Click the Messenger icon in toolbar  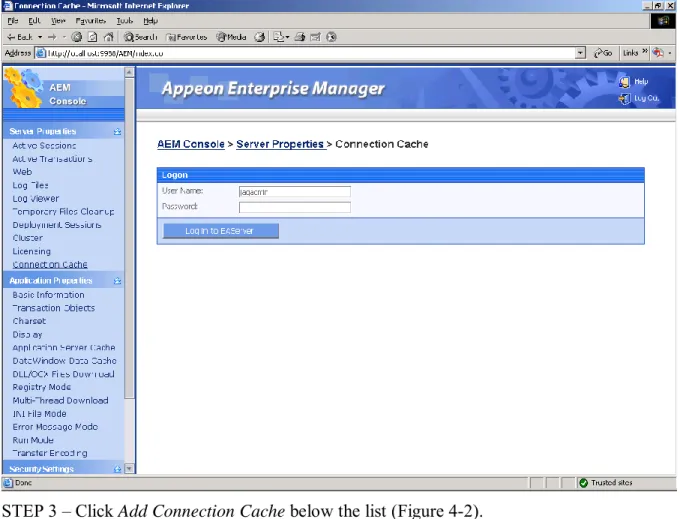point(331,37)
